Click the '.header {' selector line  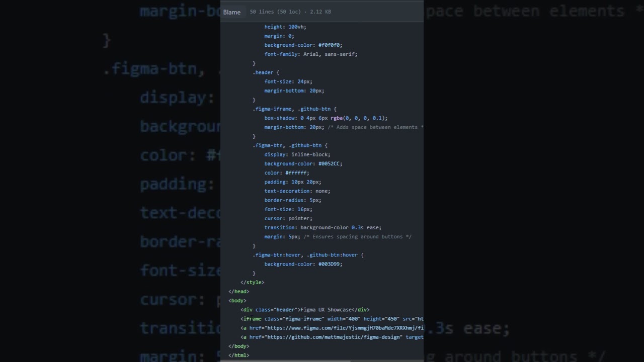click(266, 72)
